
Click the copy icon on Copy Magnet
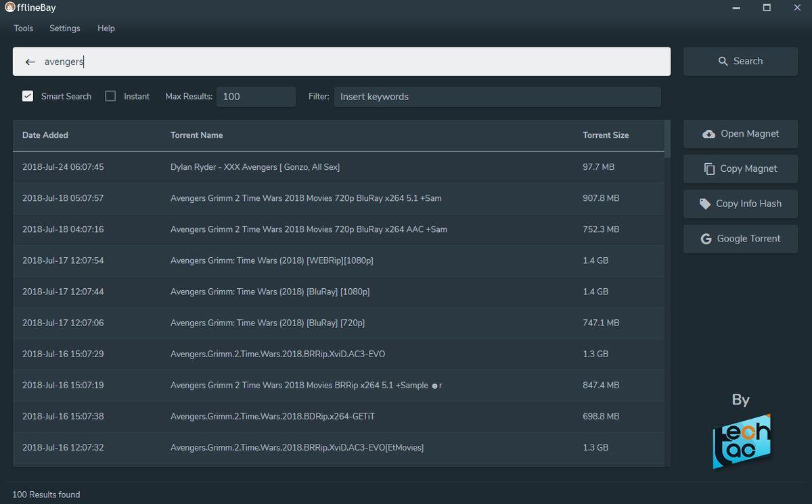(x=709, y=169)
